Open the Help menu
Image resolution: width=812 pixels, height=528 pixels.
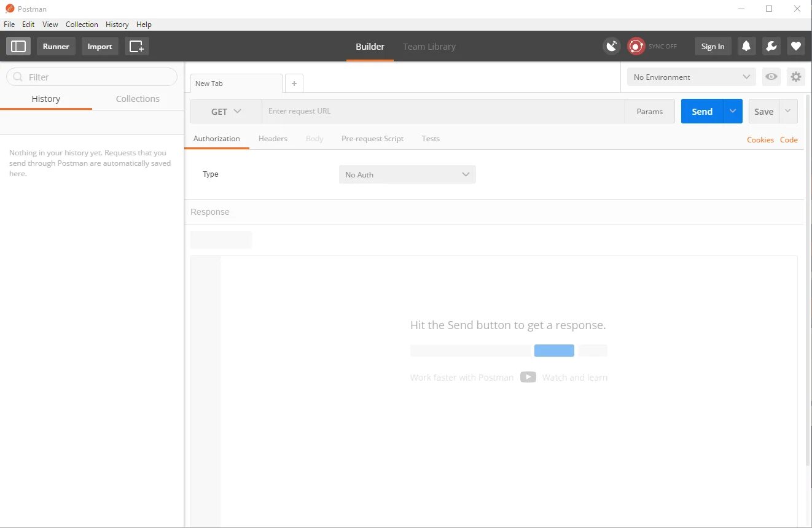(x=144, y=25)
